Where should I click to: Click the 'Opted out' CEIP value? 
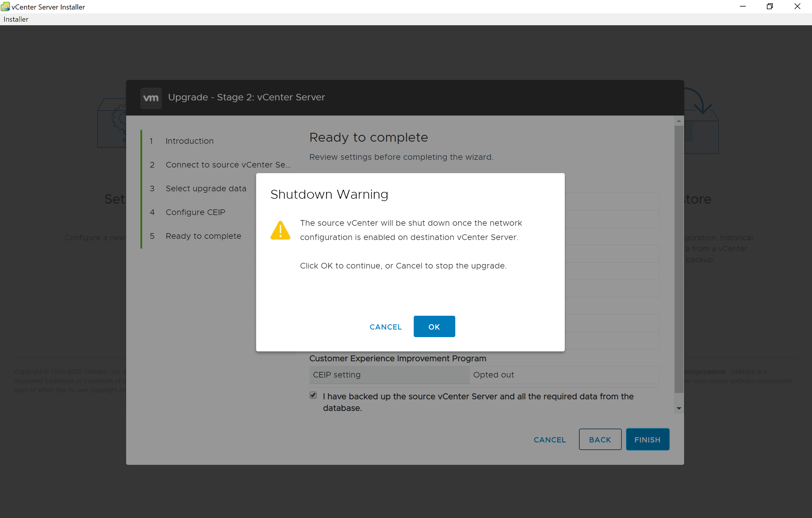coord(493,375)
